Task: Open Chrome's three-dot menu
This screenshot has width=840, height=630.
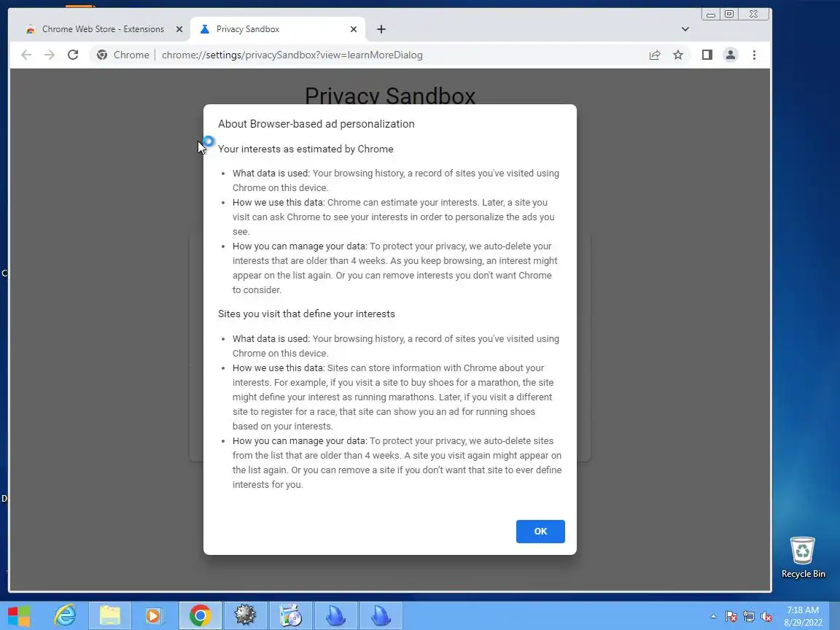Action: [x=754, y=55]
